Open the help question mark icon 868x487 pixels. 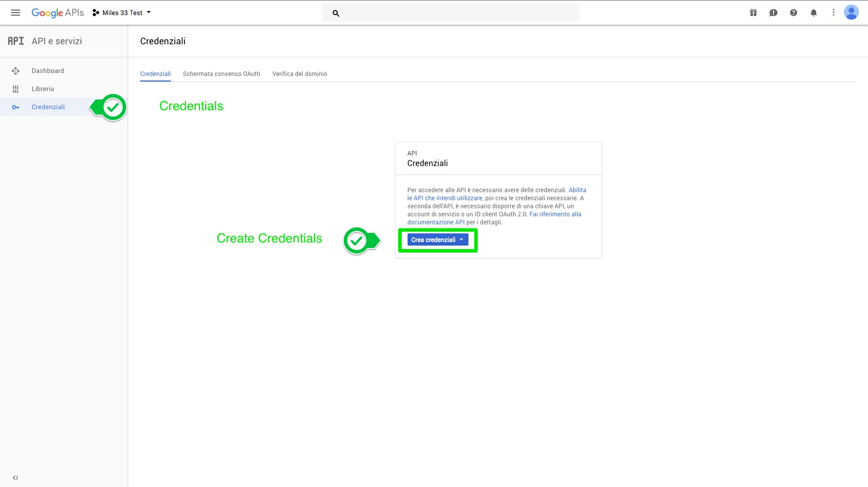(x=793, y=13)
